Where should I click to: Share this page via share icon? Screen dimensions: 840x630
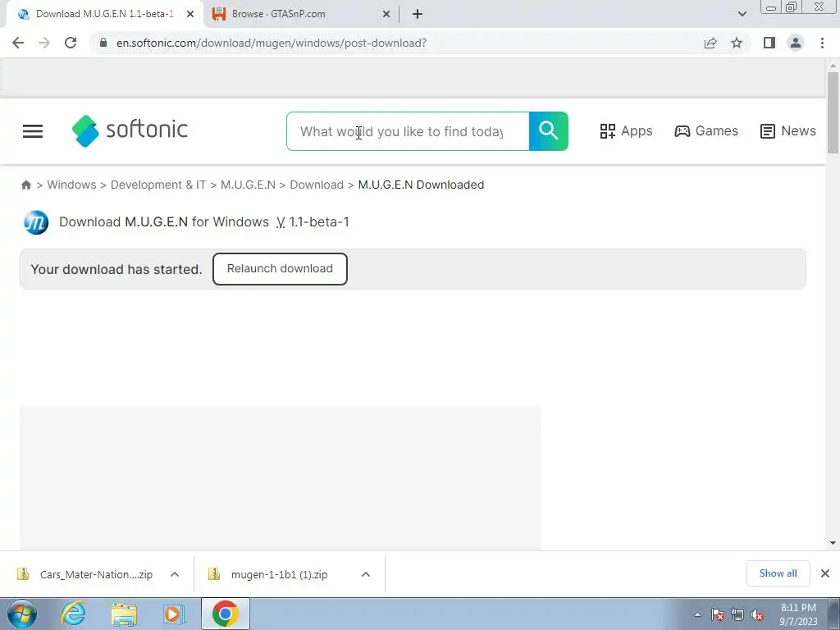[x=710, y=43]
